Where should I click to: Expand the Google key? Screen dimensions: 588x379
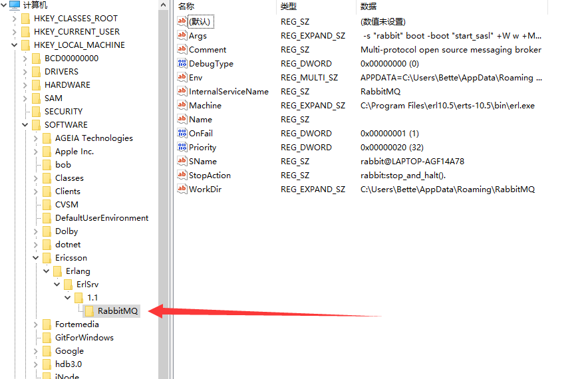click(x=36, y=351)
